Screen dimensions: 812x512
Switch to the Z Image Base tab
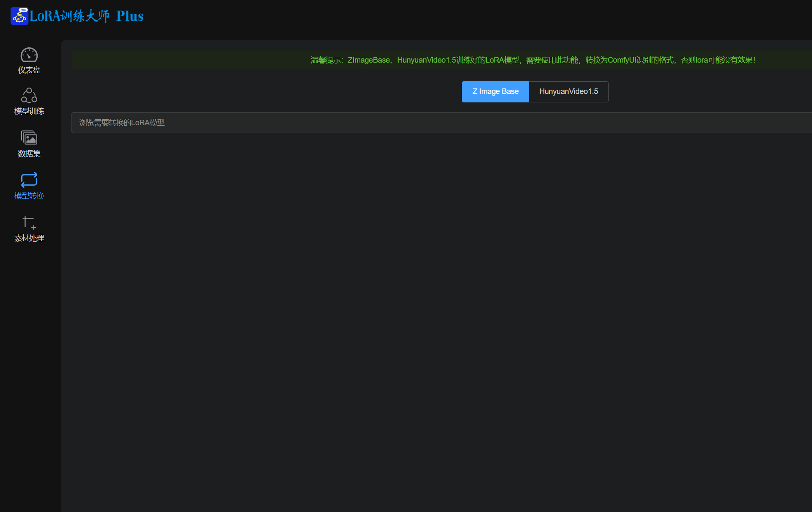point(495,92)
